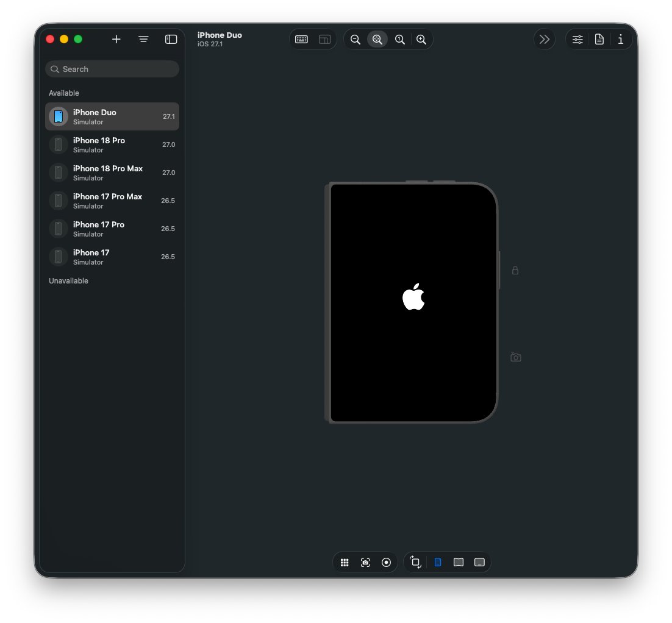Viewport: 672px width, 623px height.
Task: Click the 'iPhone Duo' window title
Action: 220,35
